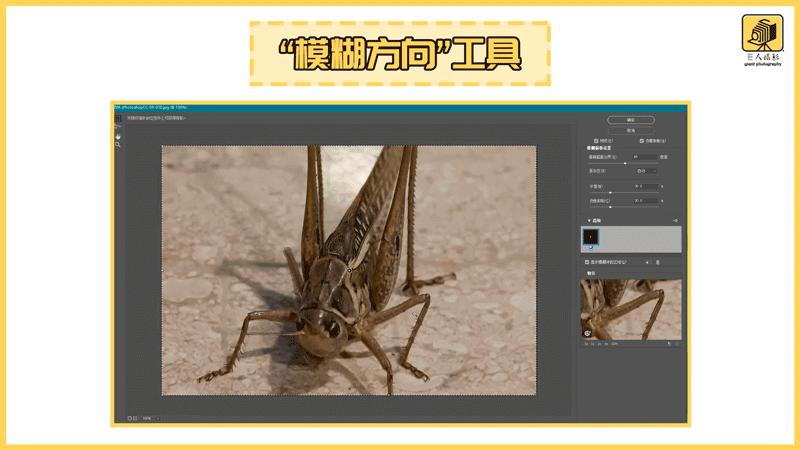Image resolution: width=800 pixels, height=450 pixels.
Task: Click the blur estimation region pin on grasshopper
Action: coord(349,270)
